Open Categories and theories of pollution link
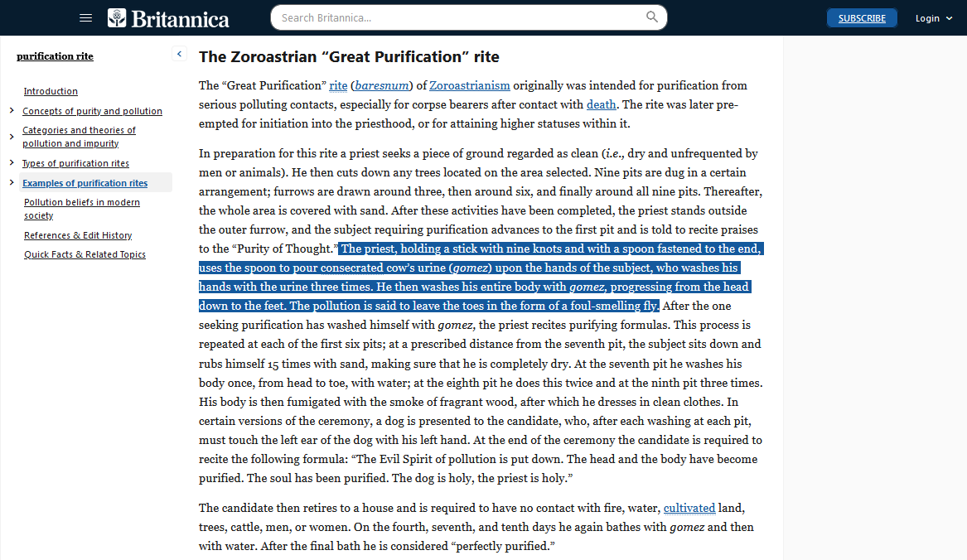 79,137
